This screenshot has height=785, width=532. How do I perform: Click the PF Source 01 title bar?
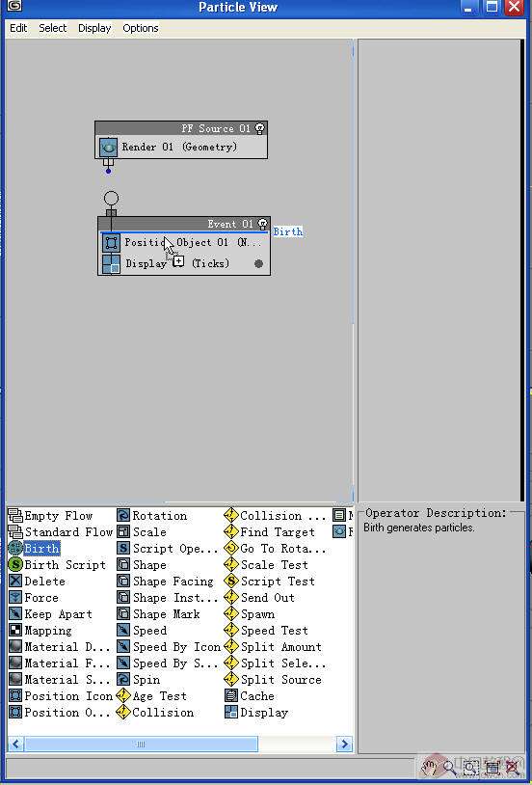point(181,128)
